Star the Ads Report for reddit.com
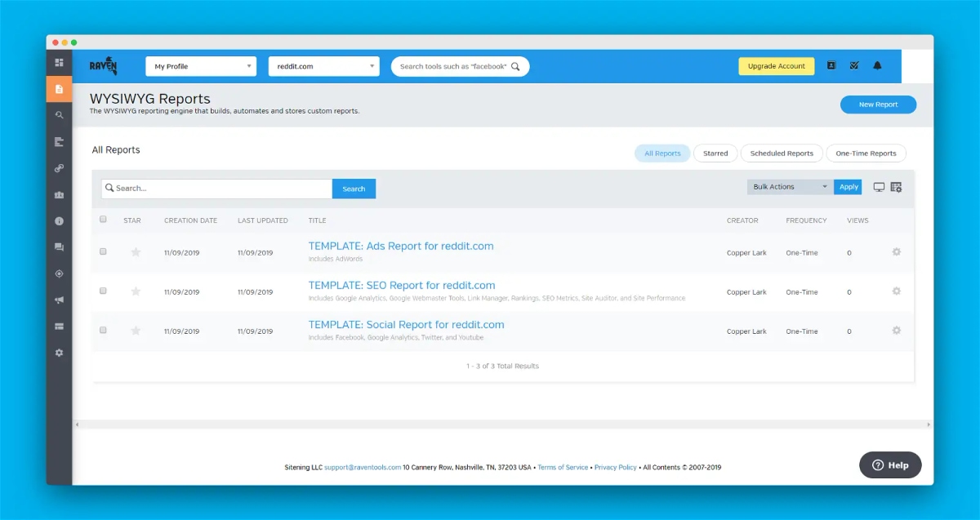980x520 pixels. tap(136, 252)
